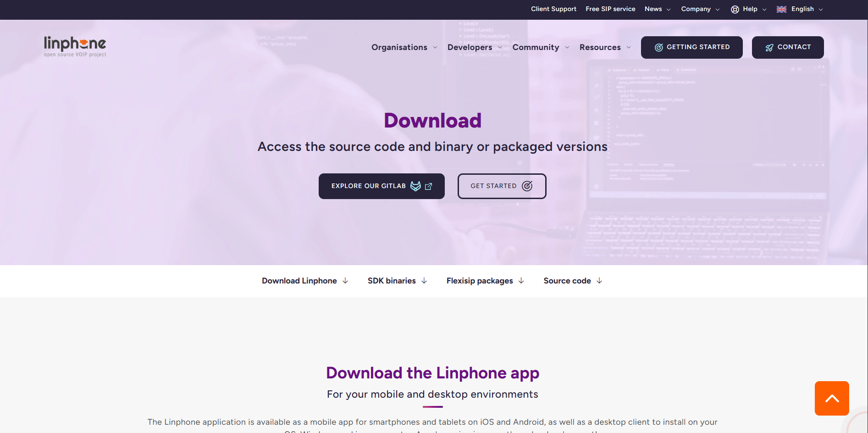
Task: Click the Linphone logo
Action: point(75,47)
